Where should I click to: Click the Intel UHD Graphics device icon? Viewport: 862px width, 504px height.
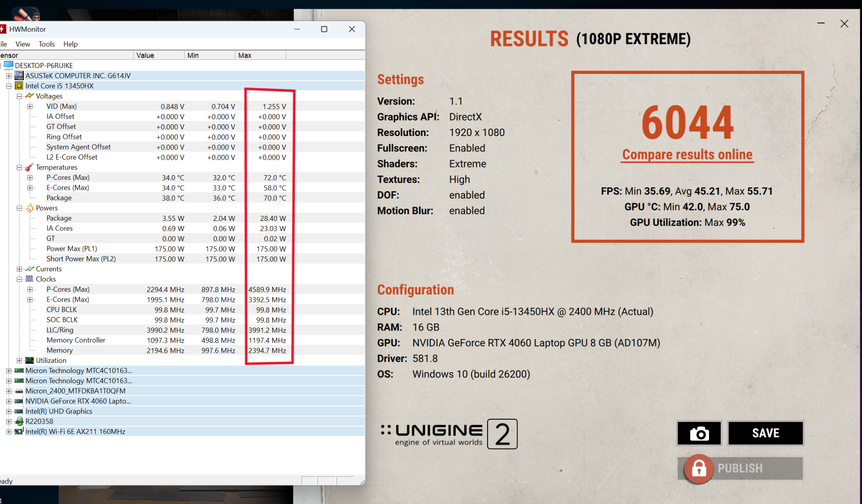[x=19, y=411]
